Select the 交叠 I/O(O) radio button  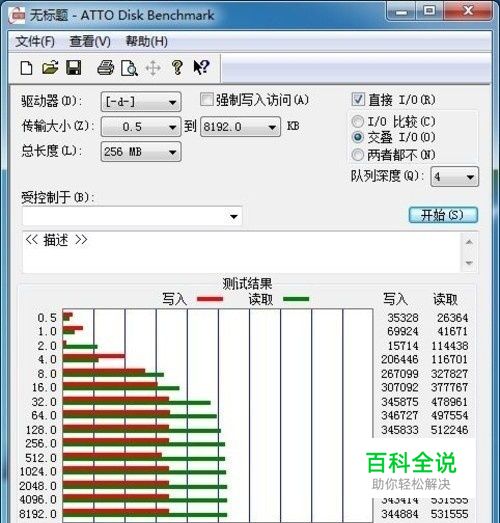[x=358, y=137]
